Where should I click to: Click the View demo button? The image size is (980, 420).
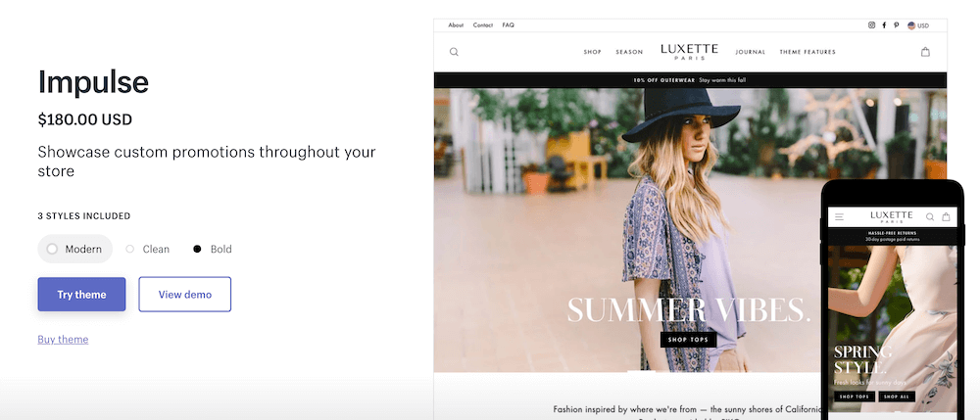[185, 295]
